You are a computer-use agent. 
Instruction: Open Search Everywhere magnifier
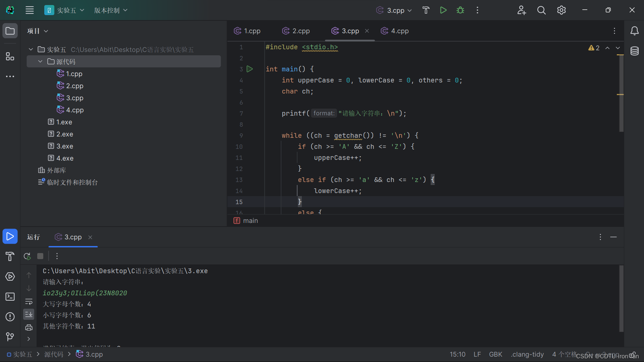[x=541, y=10]
